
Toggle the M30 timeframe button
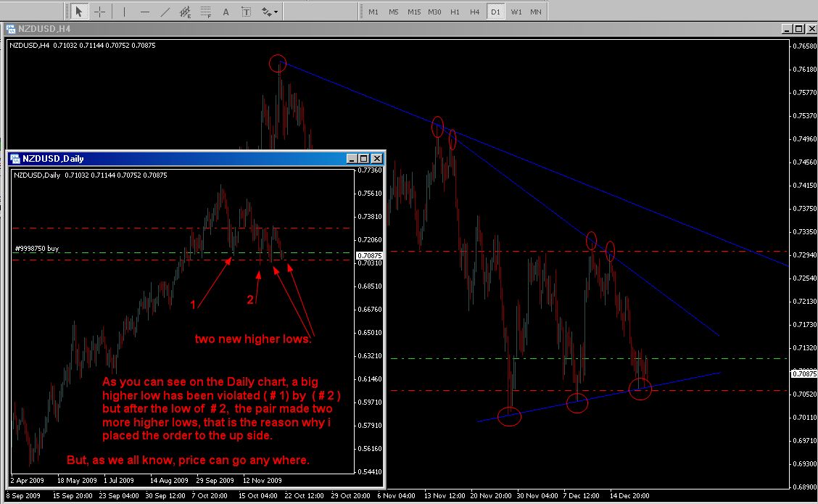click(x=434, y=12)
